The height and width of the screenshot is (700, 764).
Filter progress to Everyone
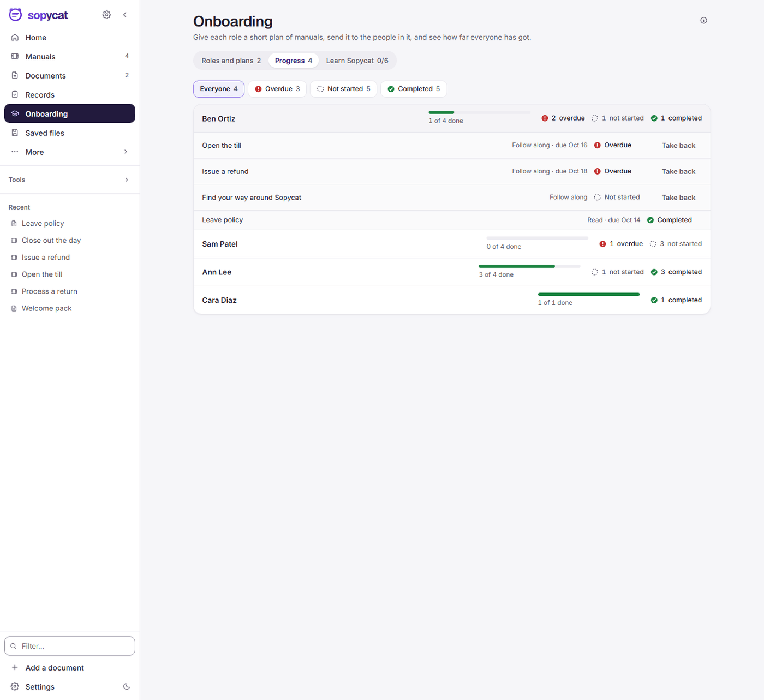pyautogui.click(x=219, y=89)
